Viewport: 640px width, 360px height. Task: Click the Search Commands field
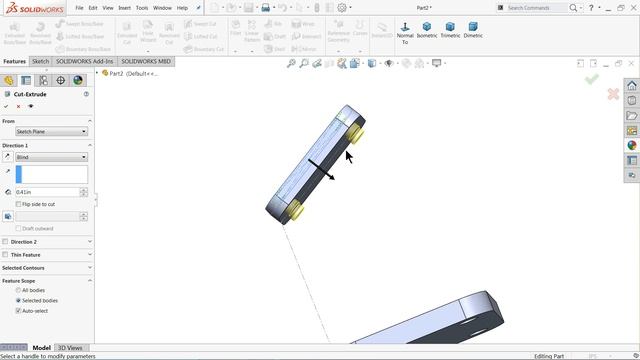(x=537, y=8)
